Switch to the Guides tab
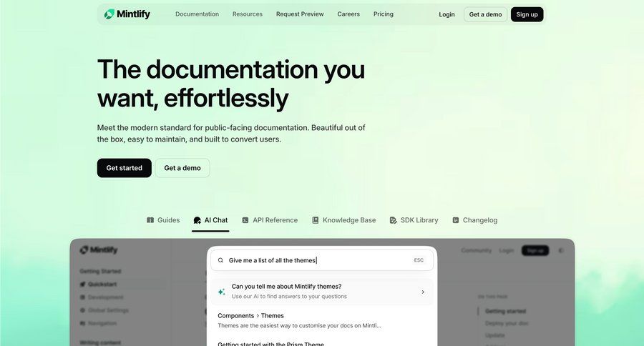This screenshot has width=644, height=346. click(x=163, y=220)
